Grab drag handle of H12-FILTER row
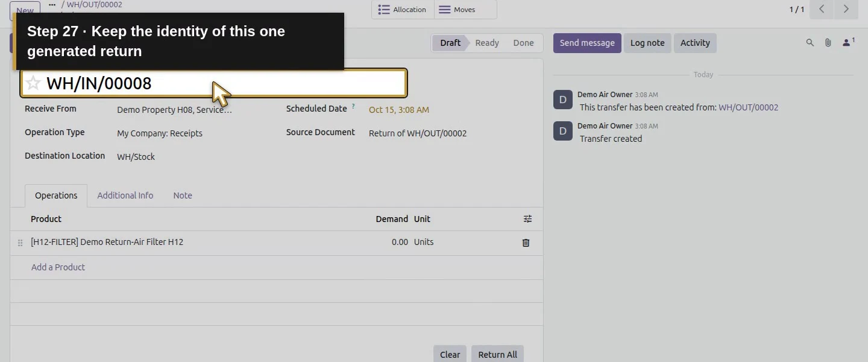The width and height of the screenshot is (868, 362). (x=20, y=243)
